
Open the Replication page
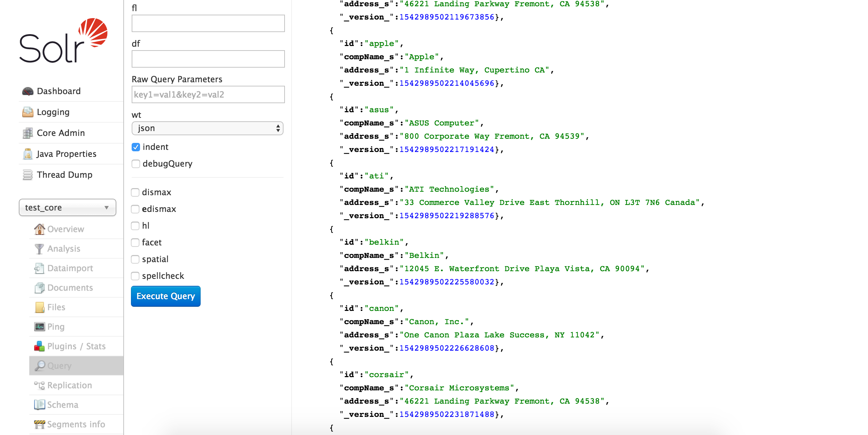click(69, 386)
